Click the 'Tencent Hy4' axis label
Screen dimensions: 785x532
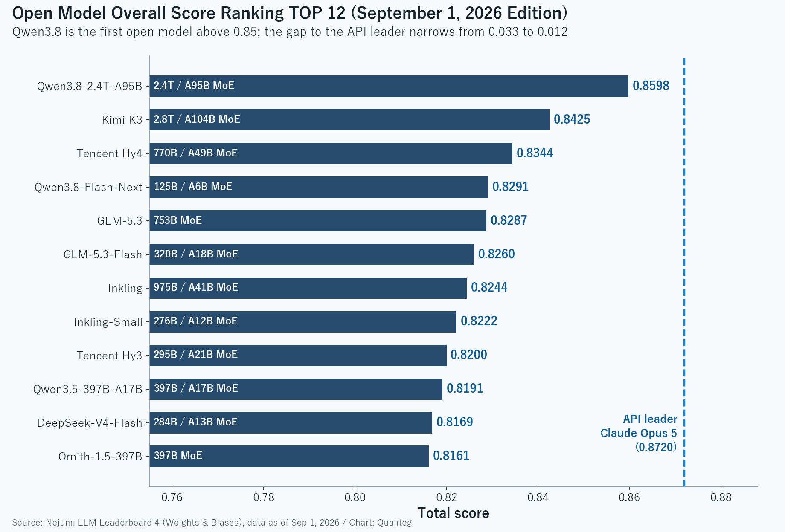[x=109, y=153]
